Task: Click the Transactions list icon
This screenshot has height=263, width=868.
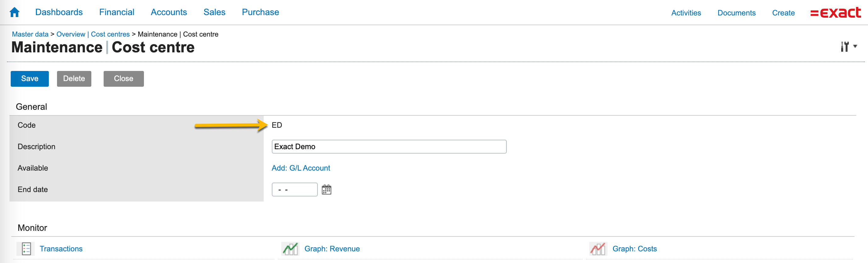Action: pyautogui.click(x=26, y=249)
